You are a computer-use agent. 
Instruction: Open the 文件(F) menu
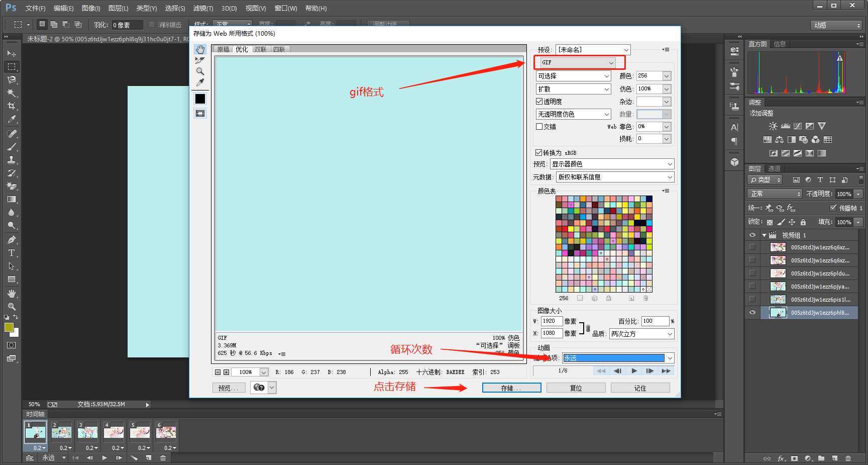(x=35, y=8)
